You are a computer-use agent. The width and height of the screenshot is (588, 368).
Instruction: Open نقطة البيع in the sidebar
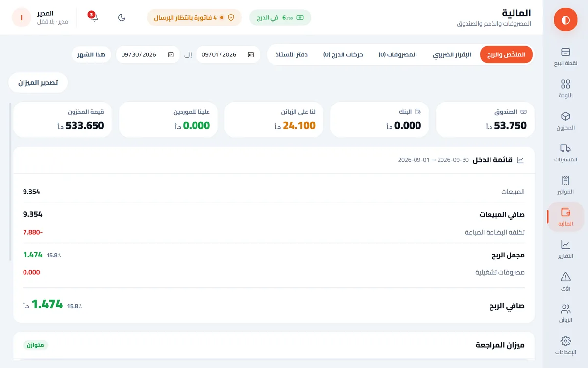pos(565,56)
